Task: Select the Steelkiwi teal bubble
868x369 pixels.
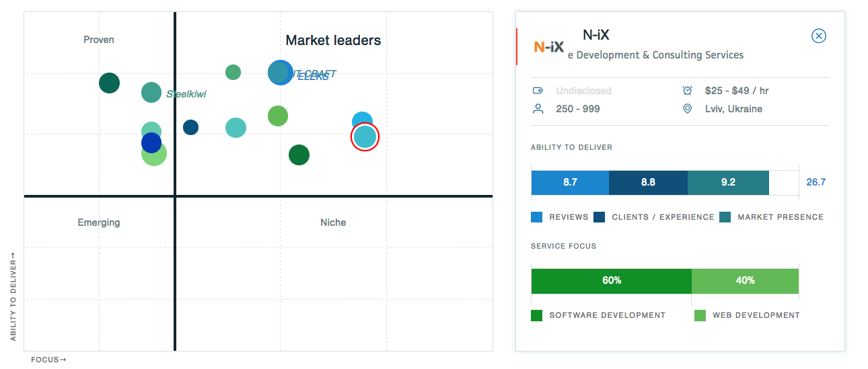Action: click(151, 93)
